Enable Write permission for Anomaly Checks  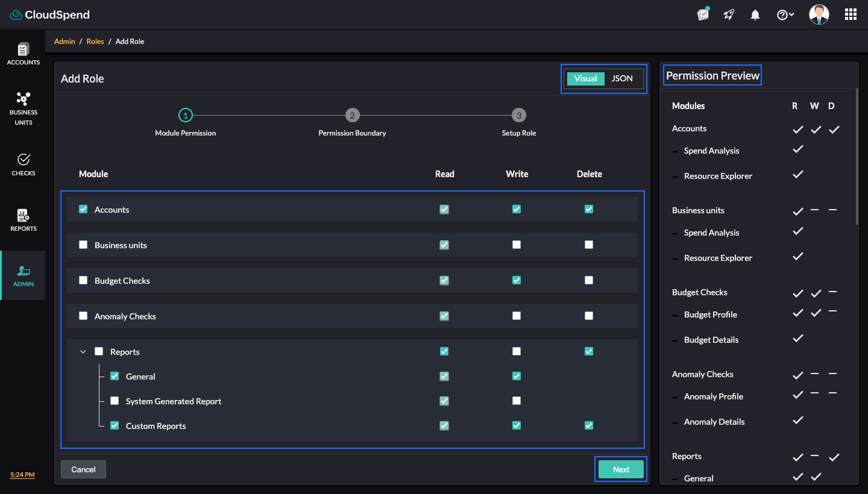[x=517, y=316]
